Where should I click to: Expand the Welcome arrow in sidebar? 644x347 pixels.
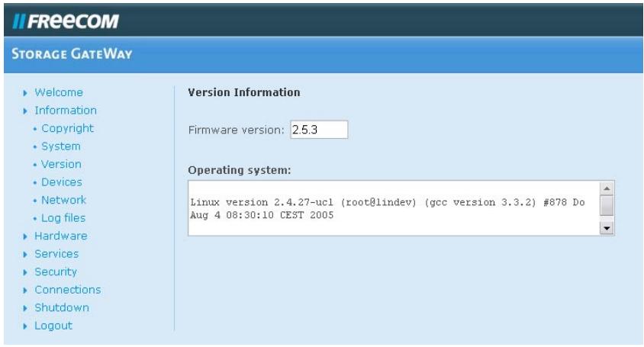(25, 93)
